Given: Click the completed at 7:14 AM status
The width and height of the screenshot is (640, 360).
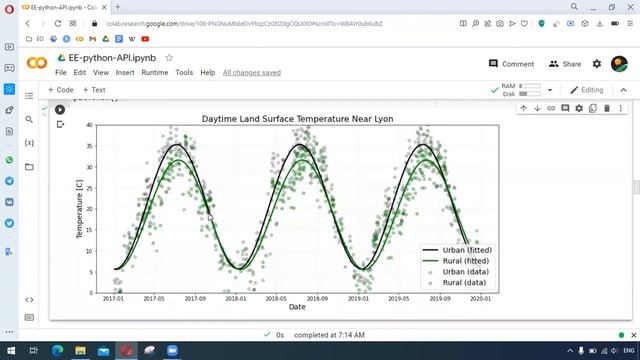Looking at the screenshot, I should click(x=329, y=335).
